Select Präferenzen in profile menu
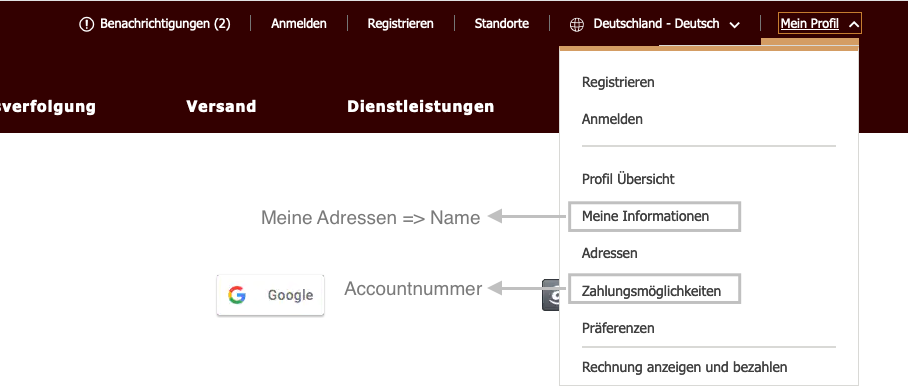Image resolution: width=908 pixels, height=392 pixels. (x=618, y=328)
